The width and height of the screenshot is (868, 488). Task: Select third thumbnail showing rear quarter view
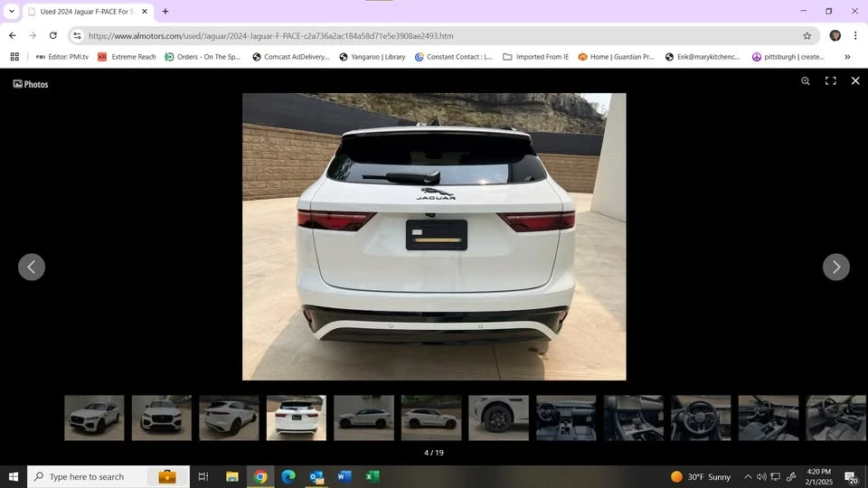pyautogui.click(x=229, y=418)
